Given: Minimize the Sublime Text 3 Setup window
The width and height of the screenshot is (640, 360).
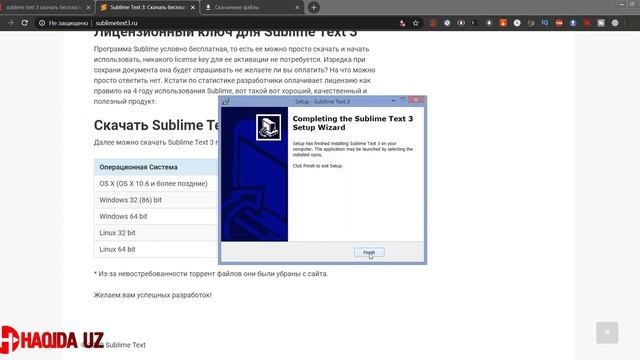Looking at the screenshot, I should (x=393, y=100).
